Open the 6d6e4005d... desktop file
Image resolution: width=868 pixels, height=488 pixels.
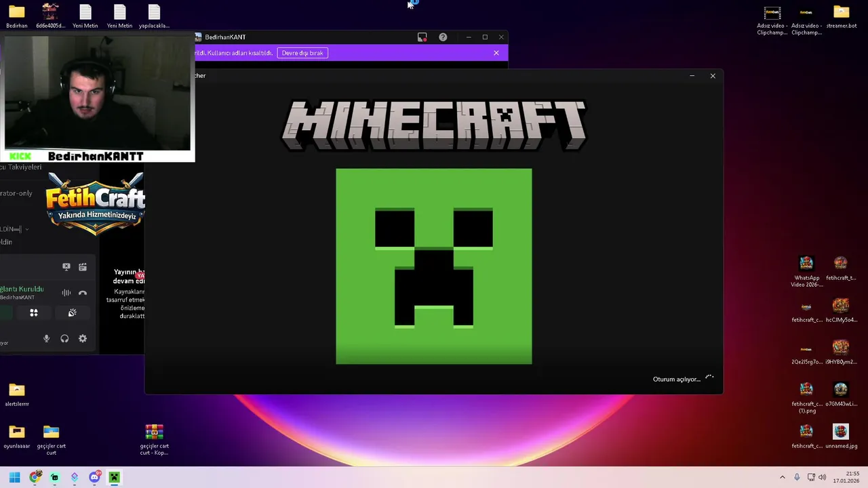(51, 16)
